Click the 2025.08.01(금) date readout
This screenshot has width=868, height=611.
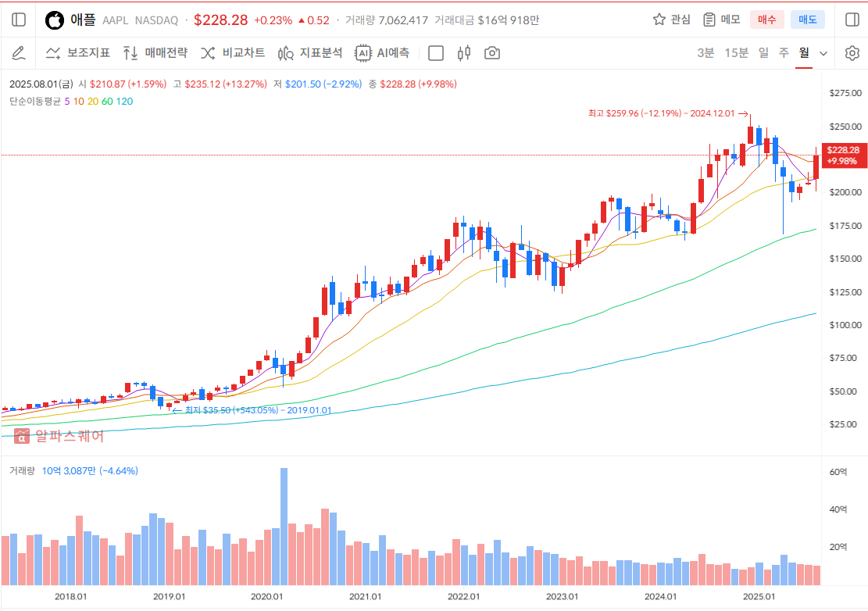tap(41, 84)
